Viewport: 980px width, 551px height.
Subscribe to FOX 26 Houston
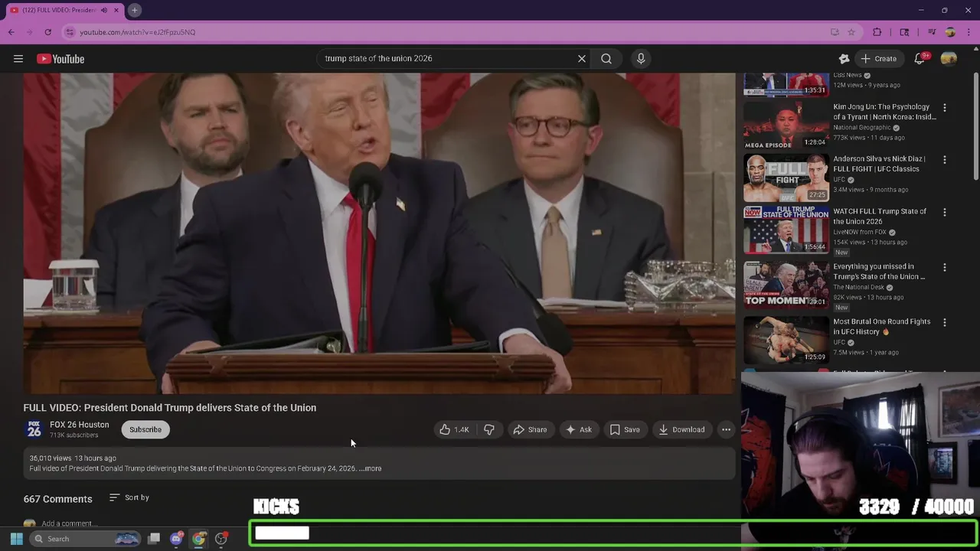coord(145,429)
